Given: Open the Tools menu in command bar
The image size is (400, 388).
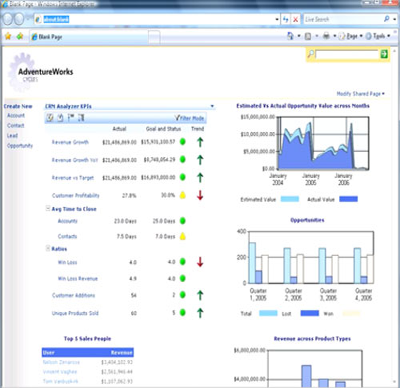Looking at the screenshot, I should point(378,36).
